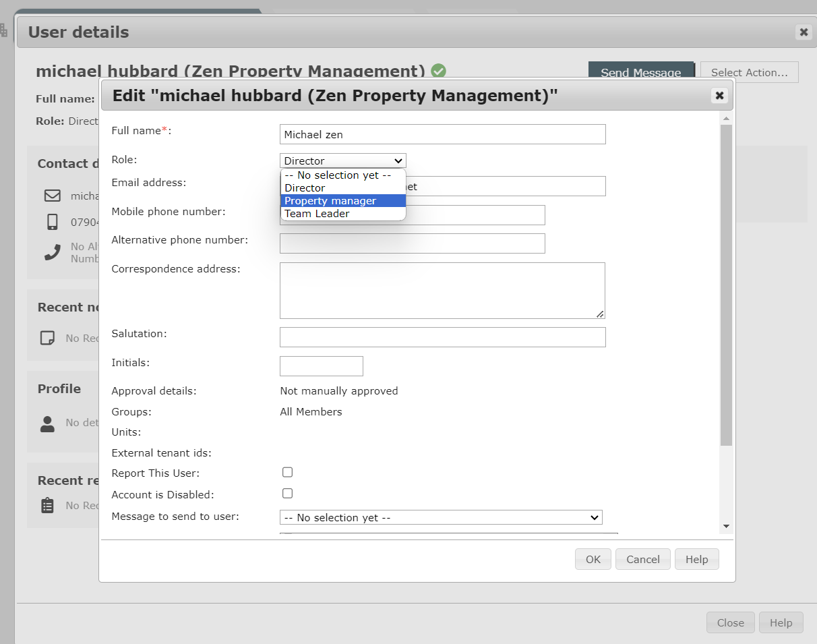The height and width of the screenshot is (644, 817).
Task: Select Property manager from the Role dropdown list
Action: [330, 200]
